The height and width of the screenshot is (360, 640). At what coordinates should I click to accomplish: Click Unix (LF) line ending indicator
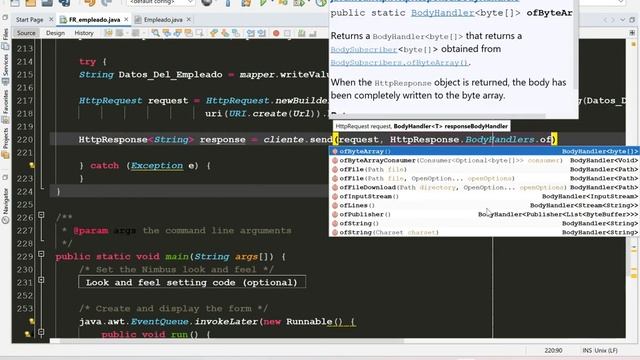tap(606, 351)
